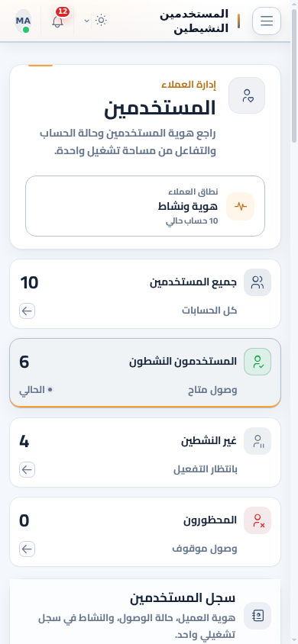Viewport: 298px width, 644px height.
Task: Click the الحالي current status indicator
Action: click(x=36, y=390)
